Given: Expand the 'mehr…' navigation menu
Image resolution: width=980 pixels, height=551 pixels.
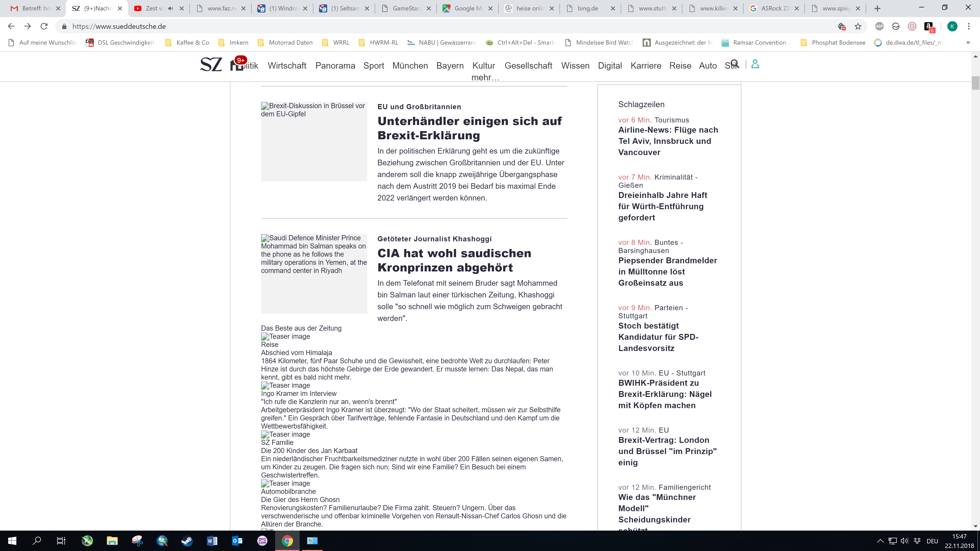Looking at the screenshot, I should pos(485,78).
